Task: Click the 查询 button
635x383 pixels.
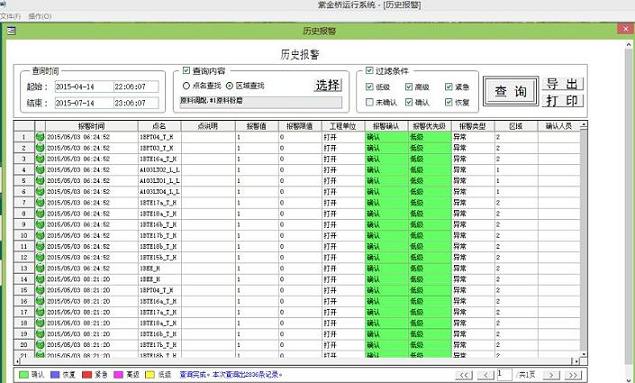Action: [x=511, y=91]
